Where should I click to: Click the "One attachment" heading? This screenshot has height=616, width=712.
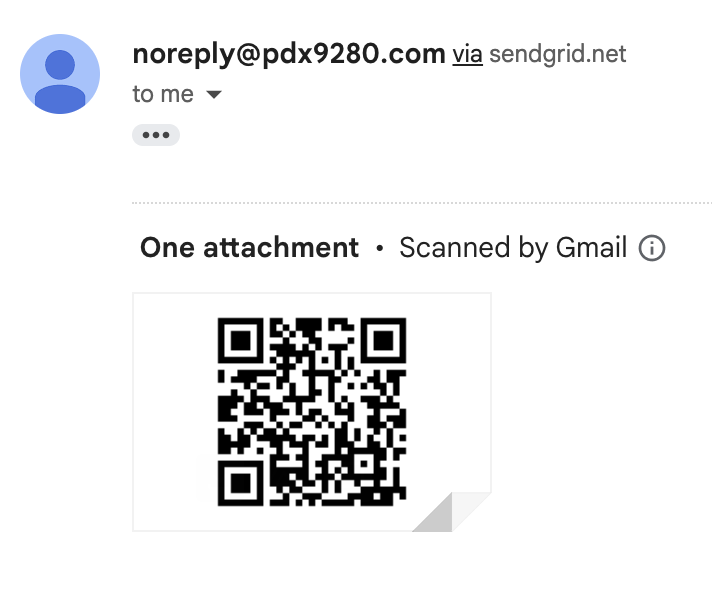pyautogui.click(x=249, y=248)
